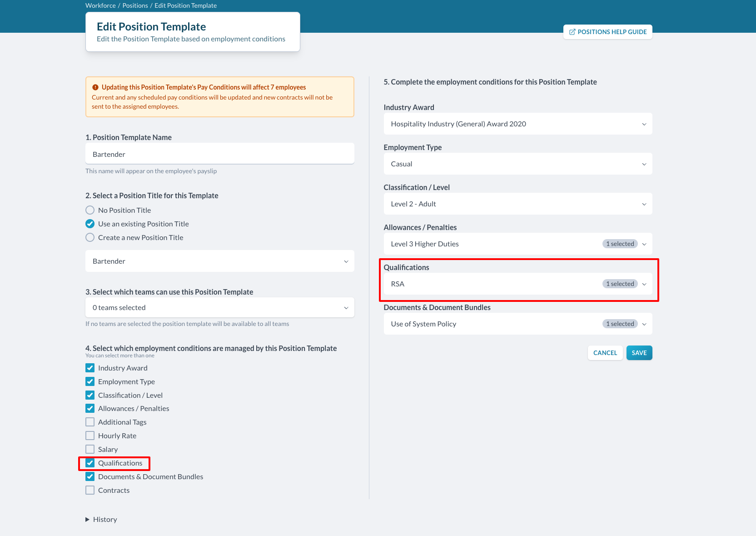
Task: Click the Cancel button
Action: (605, 353)
